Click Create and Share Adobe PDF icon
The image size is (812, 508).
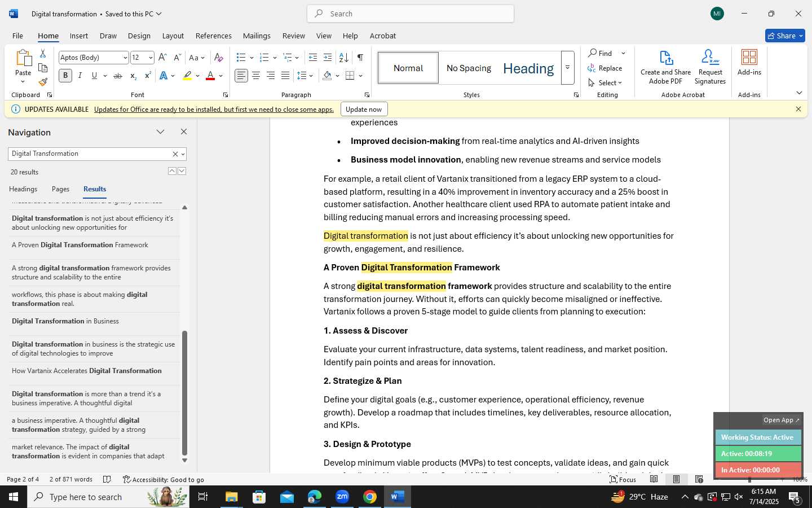point(666,67)
